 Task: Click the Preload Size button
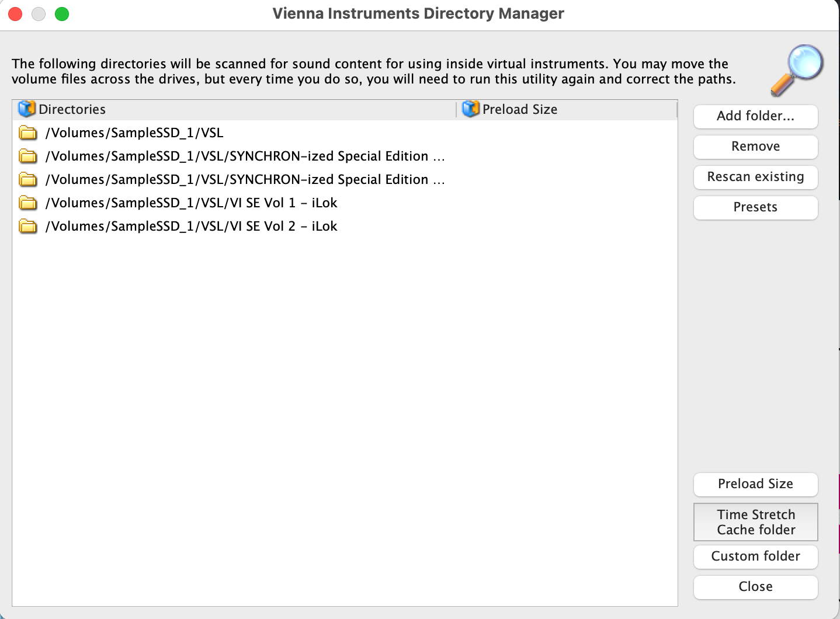755,484
